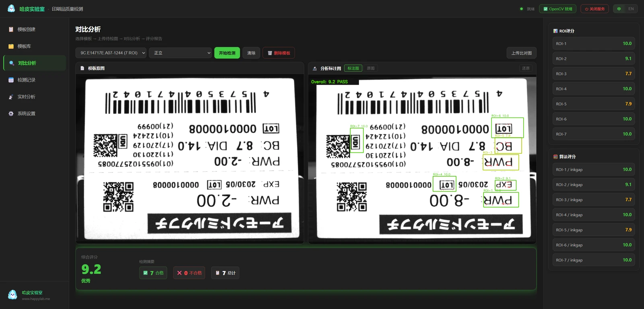
Task: Open 模板创建 via its clipboard icon
Action: [11, 29]
